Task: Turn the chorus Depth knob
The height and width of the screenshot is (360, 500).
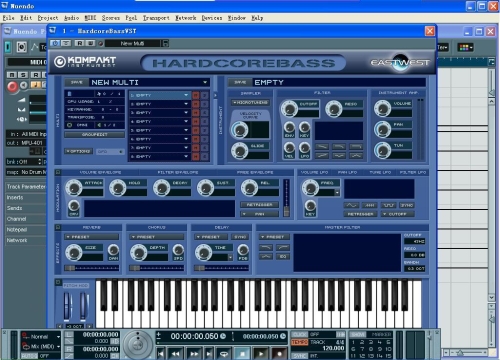Action: (139, 252)
